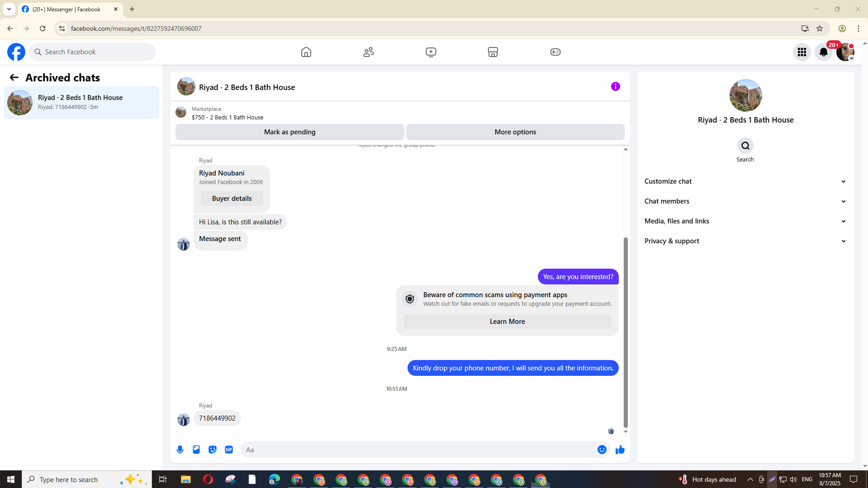Image resolution: width=868 pixels, height=488 pixels.
Task: Expand Chat members section
Action: [745, 201]
